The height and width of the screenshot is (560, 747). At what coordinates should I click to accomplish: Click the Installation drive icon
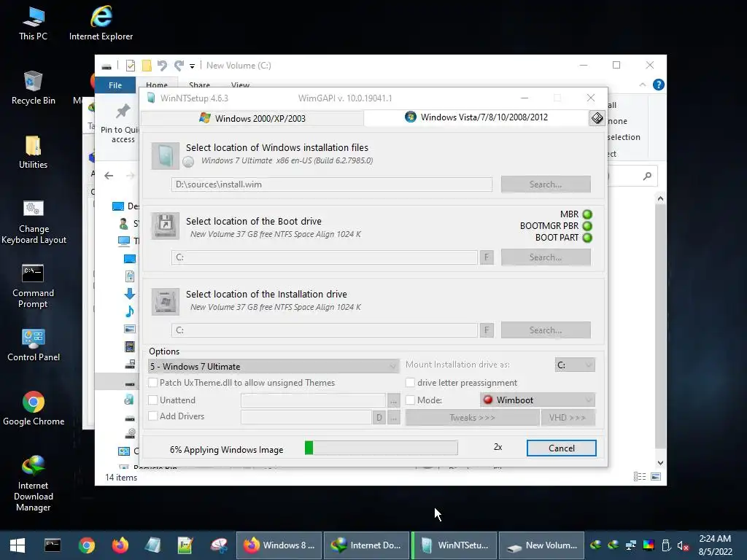166,301
